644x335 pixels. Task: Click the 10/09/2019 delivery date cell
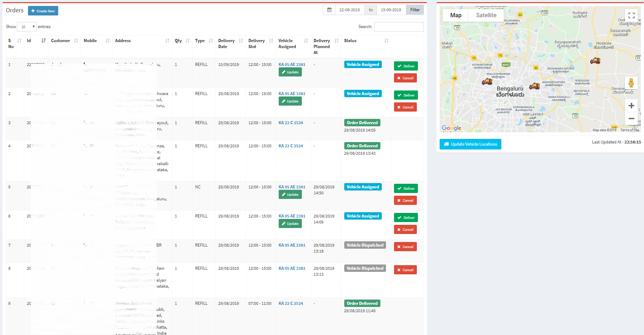point(229,65)
